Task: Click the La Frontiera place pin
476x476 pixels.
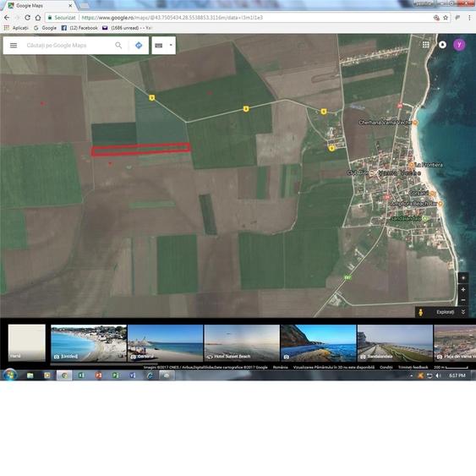Action: point(412,165)
